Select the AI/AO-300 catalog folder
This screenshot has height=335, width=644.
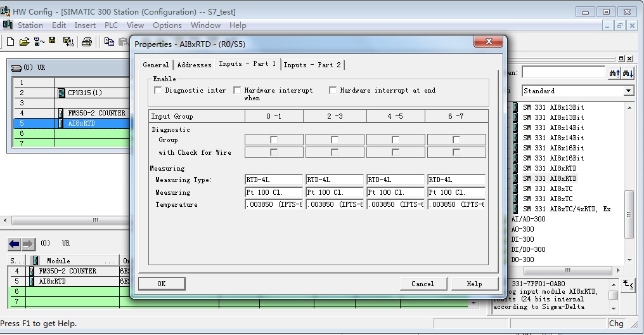click(x=528, y=219)
